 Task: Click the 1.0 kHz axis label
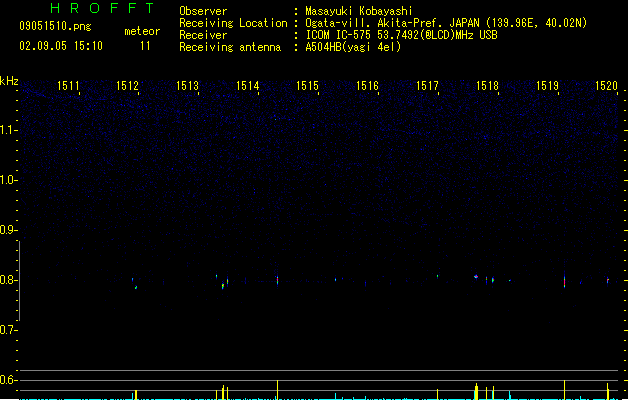tap(8, 180)
